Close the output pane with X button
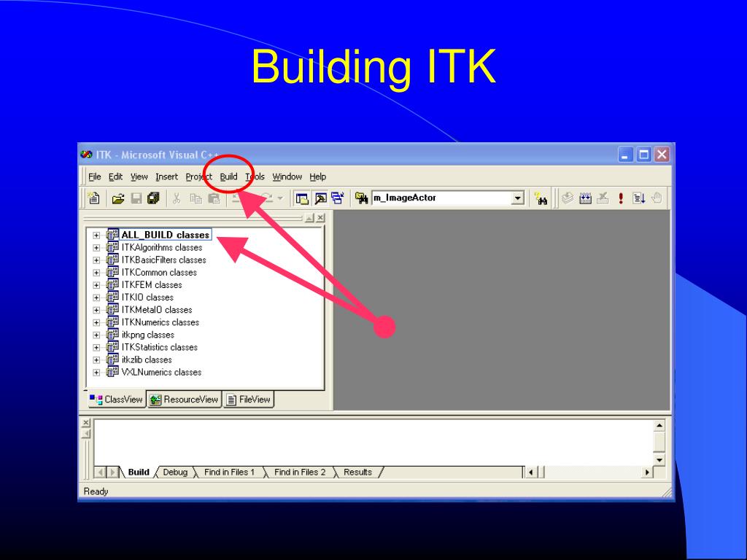The height and width of the screenshot is (560, 747). (86, 422)
